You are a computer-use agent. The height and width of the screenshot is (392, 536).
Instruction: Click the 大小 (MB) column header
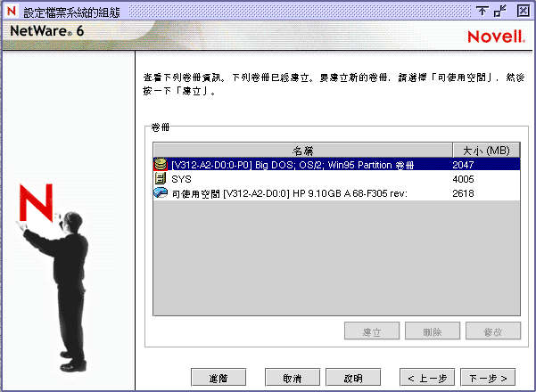coord(486,151)
